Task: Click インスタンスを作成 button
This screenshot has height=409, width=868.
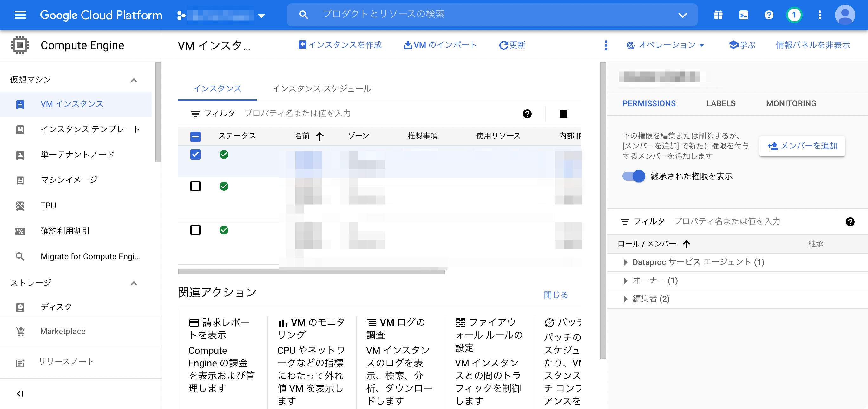Action: point(340,45)
